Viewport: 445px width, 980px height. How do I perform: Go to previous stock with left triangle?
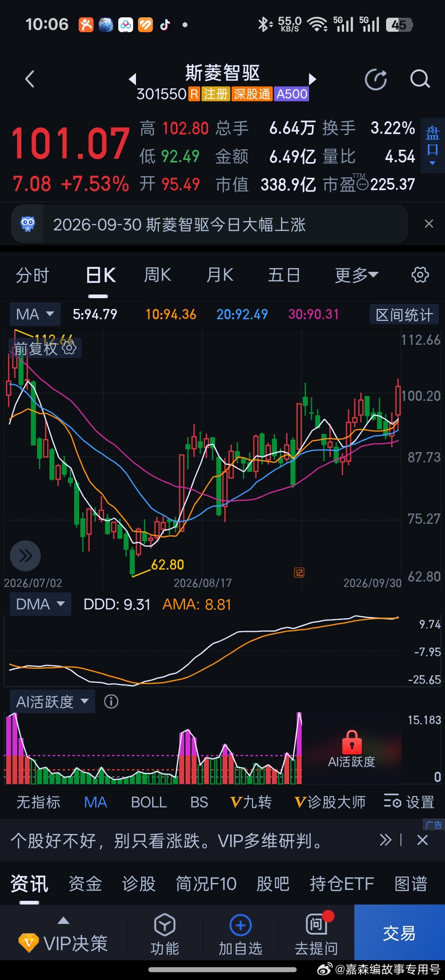coord(133,79)
